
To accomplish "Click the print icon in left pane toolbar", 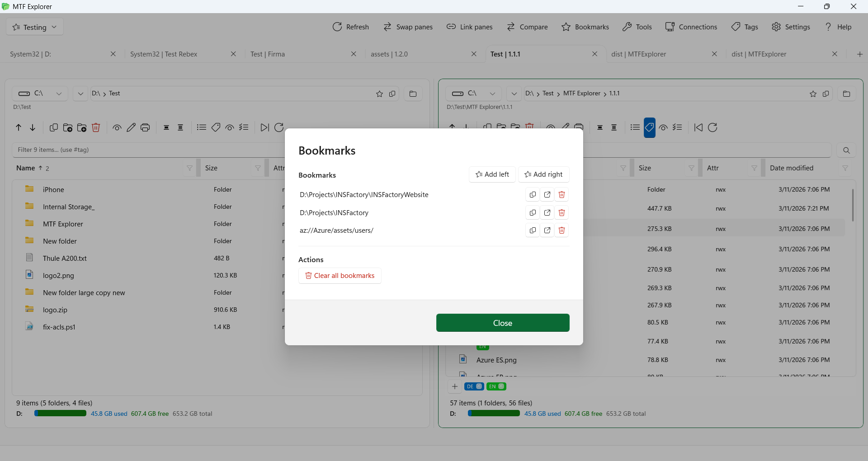I will (x=145, y=128).
